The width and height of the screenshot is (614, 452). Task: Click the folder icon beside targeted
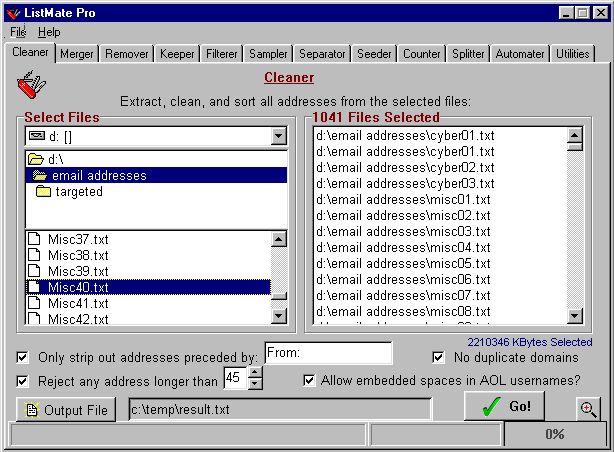point(43,191)
